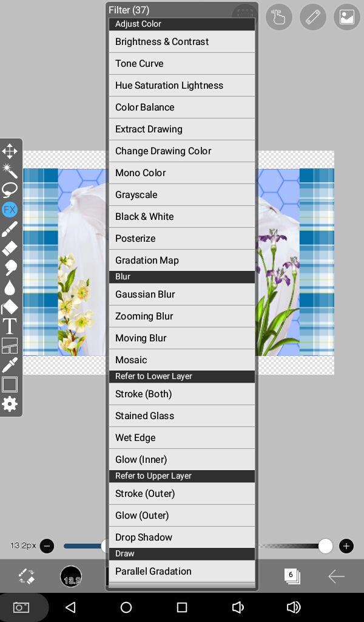
Task: Decrease brush size with minus button
Action: (x=47, y=546)
